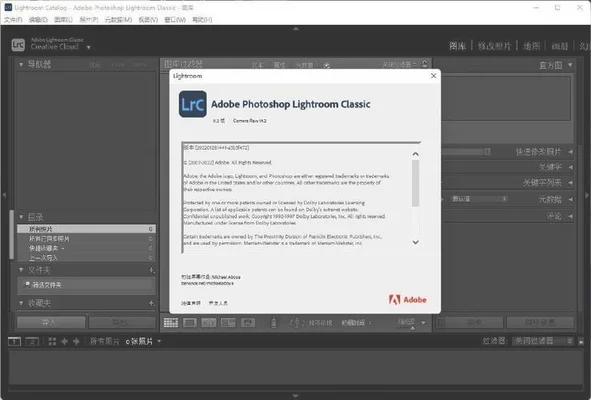Open Survey view in the toolbar

(228, 323)
